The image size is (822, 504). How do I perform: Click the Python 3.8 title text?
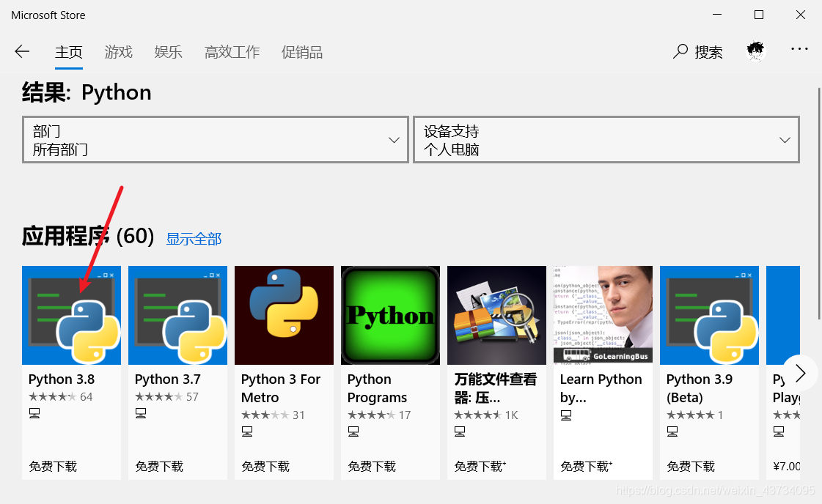(62, 379)
